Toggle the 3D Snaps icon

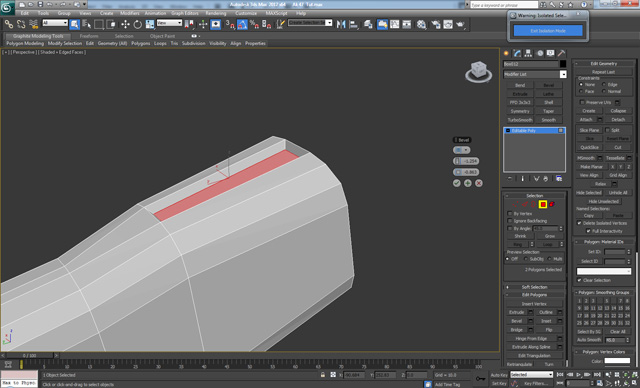coord(230,24)
